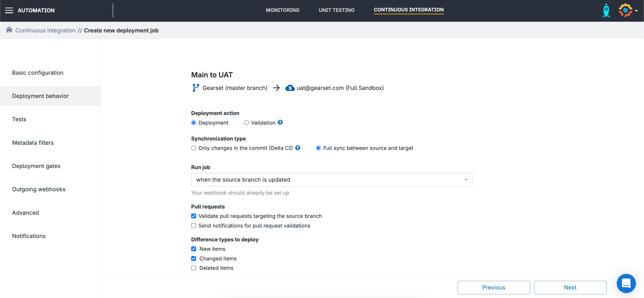Click the rocket icon in the top bar
644x298 pixels.
606,11
